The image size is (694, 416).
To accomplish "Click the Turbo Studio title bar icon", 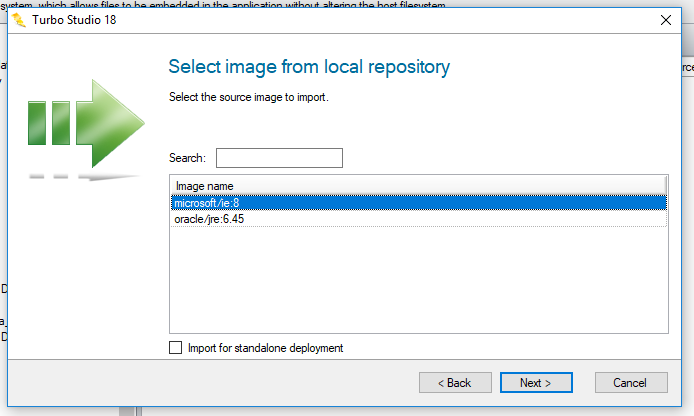I will (x=19, y=20).
